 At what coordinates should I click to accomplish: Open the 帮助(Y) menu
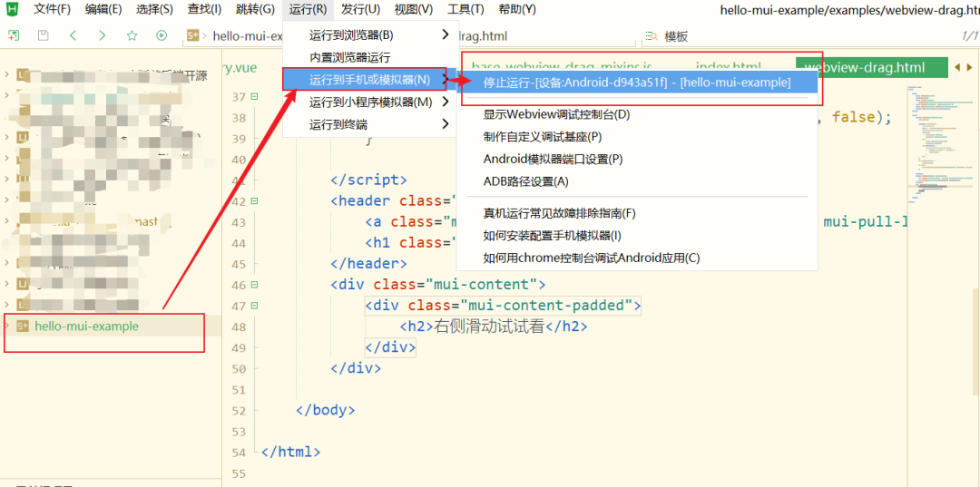pos(517,9)
